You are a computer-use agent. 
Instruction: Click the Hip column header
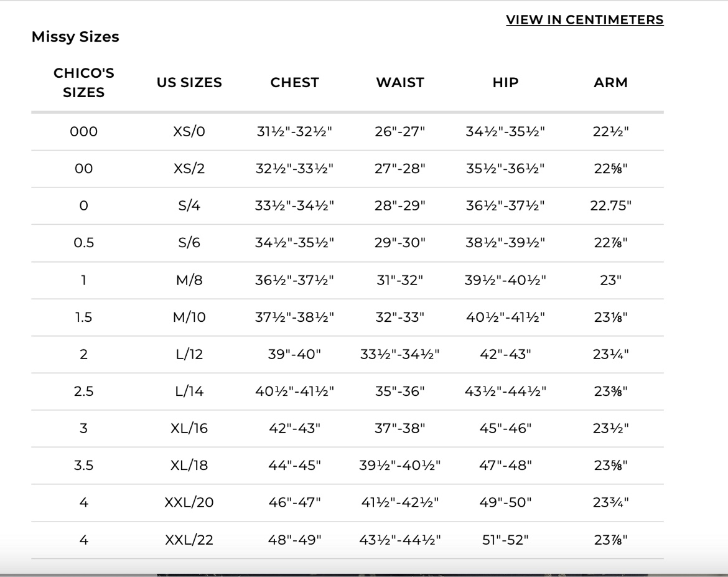coord(505,82)
